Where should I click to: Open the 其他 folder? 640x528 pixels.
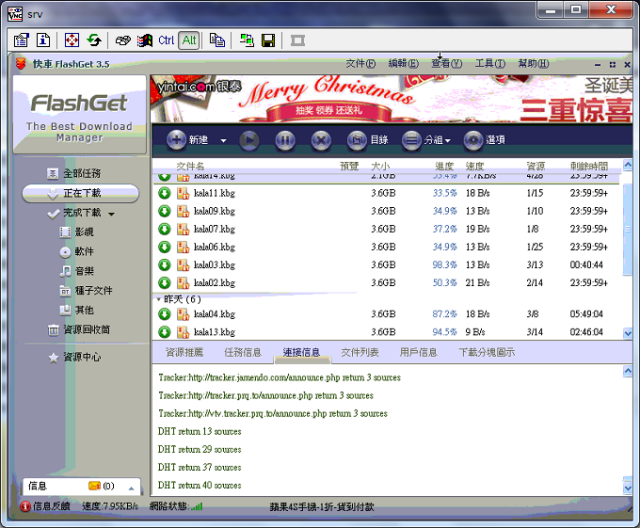(77, 310)
